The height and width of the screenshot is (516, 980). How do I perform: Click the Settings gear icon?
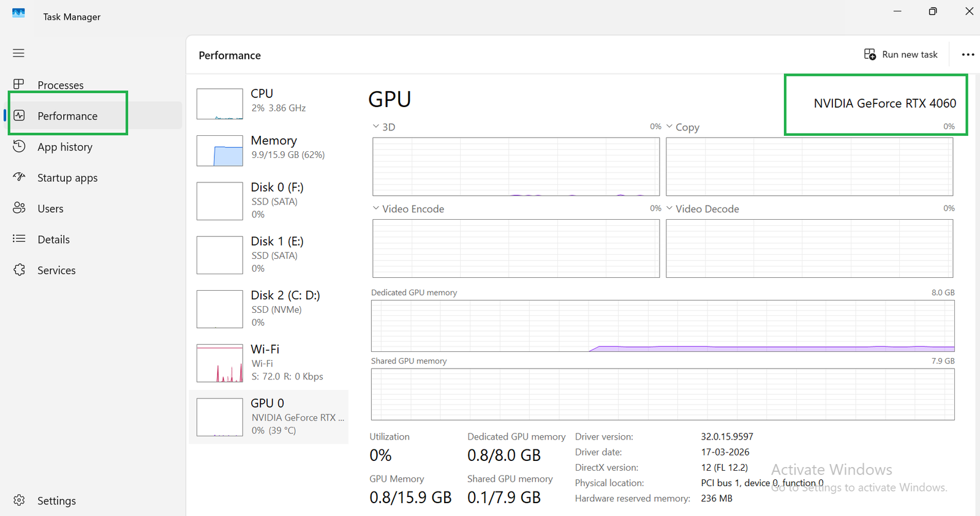coord(19,500)
